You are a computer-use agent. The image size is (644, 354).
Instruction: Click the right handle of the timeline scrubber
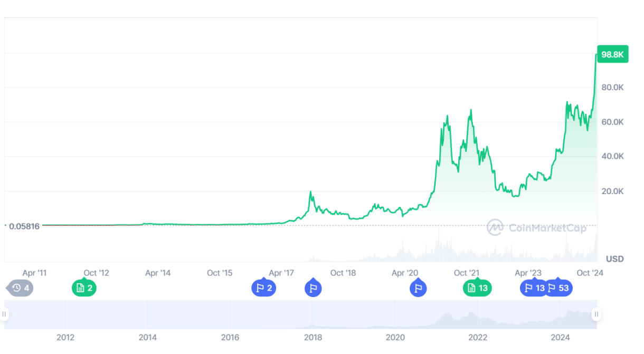[x=596, y=314]
